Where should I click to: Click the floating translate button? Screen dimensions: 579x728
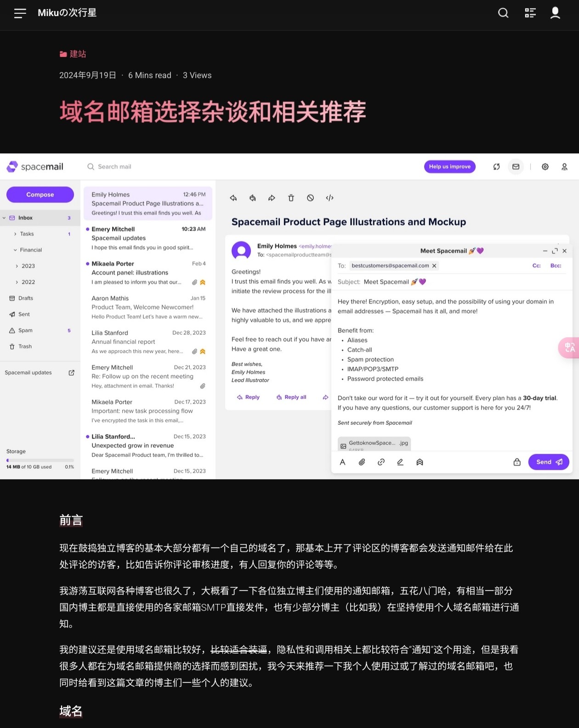click(x=569, y=347)
